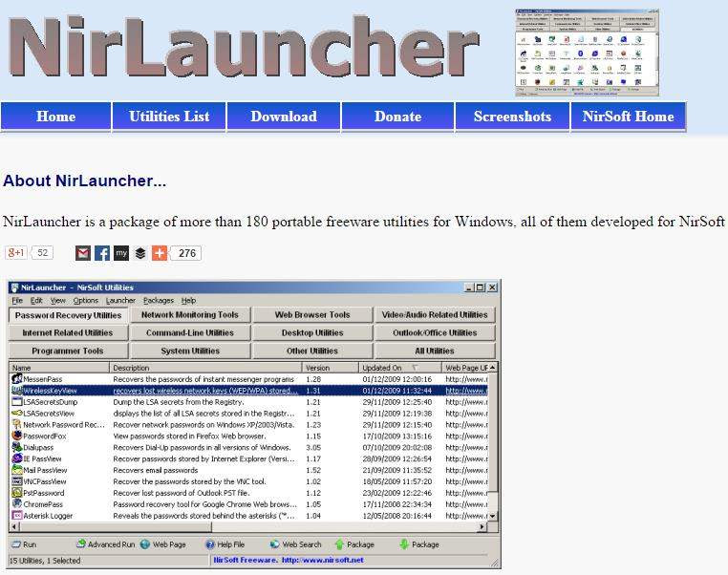
Task: Click the down-arrow Package toolbar button
Action: (419, 544)
